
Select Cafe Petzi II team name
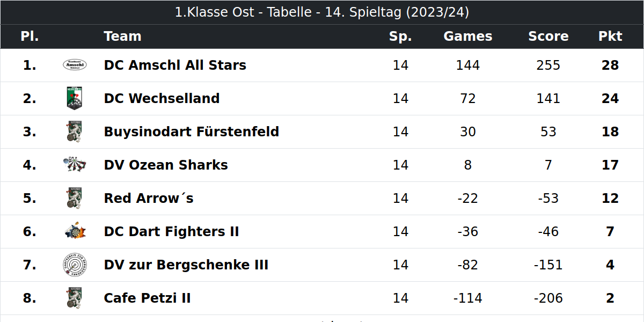(148, 298)
